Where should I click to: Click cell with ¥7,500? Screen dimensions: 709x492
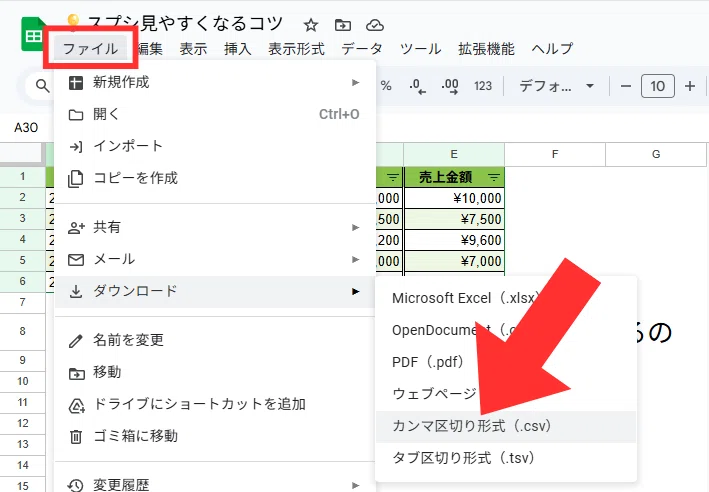tap(454, 219)
